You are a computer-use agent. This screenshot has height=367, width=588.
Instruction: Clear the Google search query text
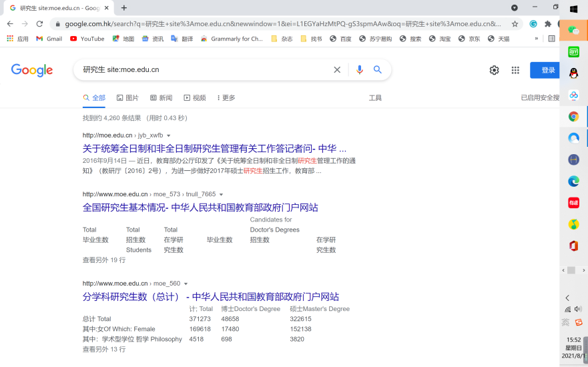(337, 69)
